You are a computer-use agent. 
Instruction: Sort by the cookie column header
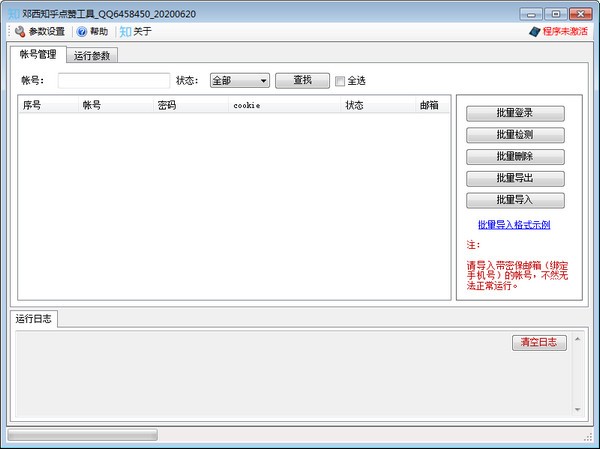click(285, 105)
